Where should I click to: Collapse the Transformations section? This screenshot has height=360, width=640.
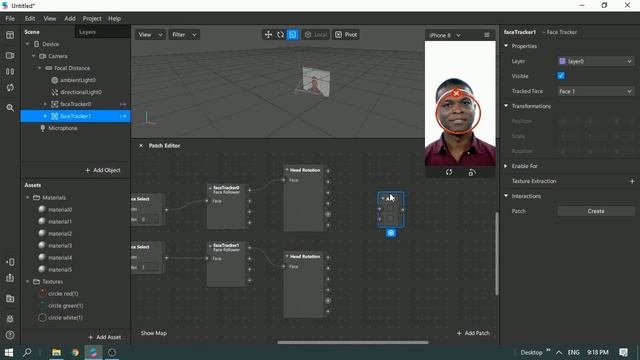coord(506,106)
